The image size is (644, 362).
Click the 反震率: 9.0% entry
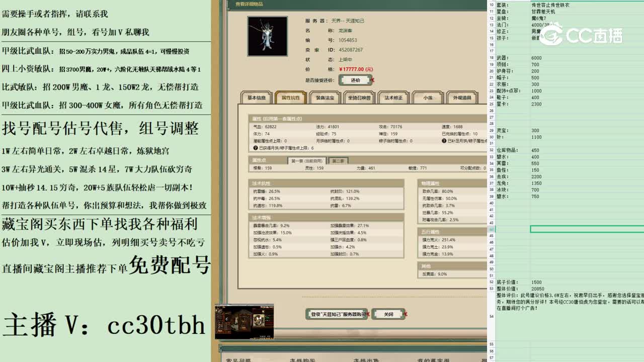[434, 274]
